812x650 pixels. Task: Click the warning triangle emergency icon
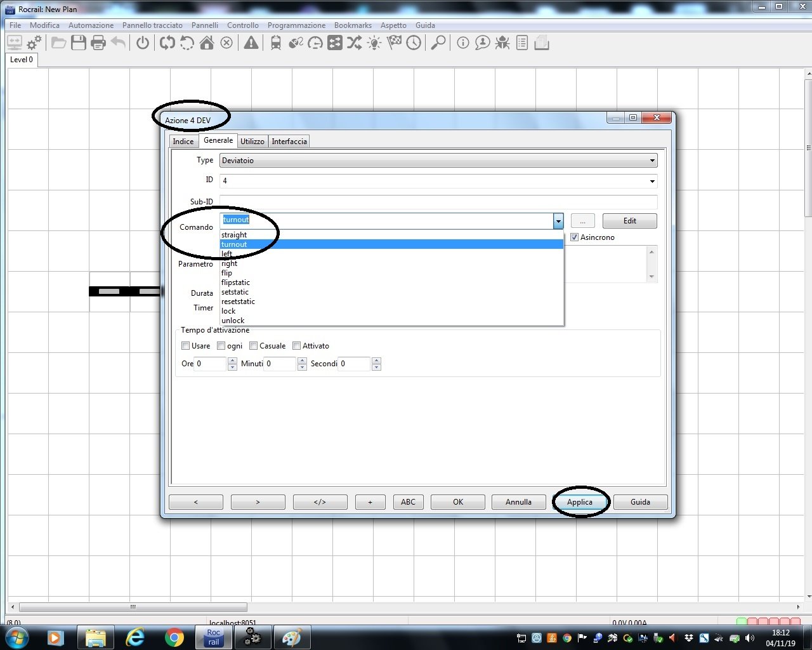(251, 43)
